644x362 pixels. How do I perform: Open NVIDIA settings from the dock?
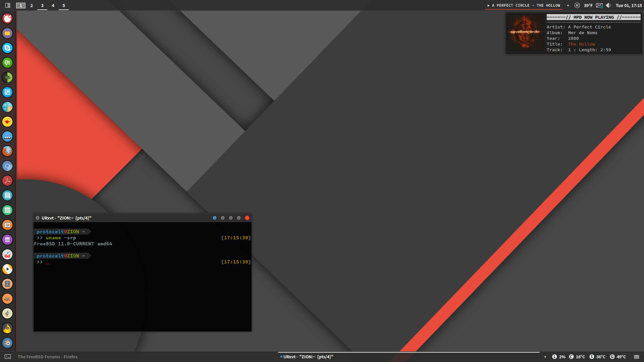coord(7,77)
